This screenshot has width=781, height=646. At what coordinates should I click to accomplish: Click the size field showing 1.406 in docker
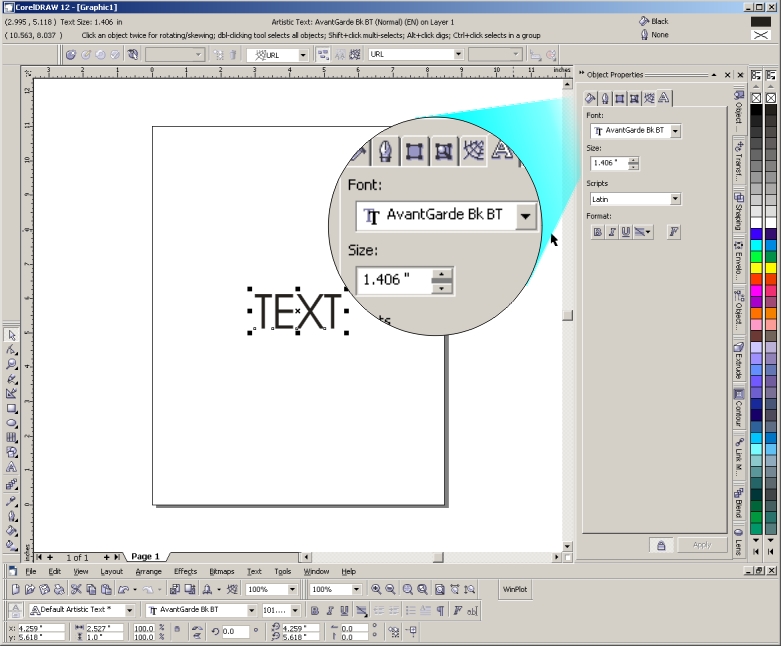[609, 163]
